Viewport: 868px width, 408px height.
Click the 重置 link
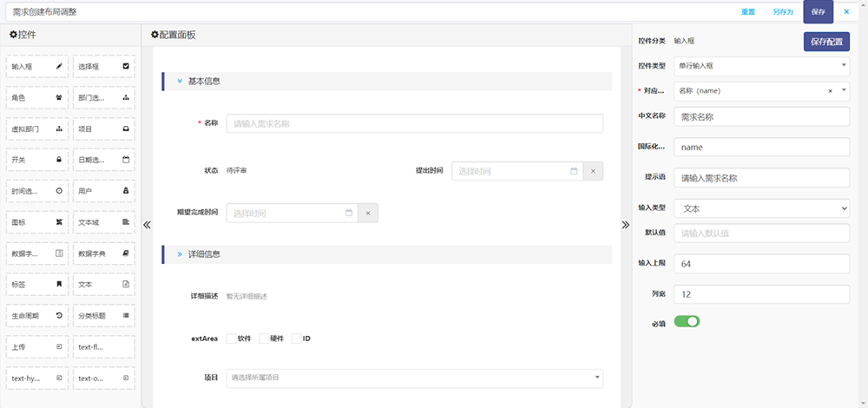coord(748,12)
